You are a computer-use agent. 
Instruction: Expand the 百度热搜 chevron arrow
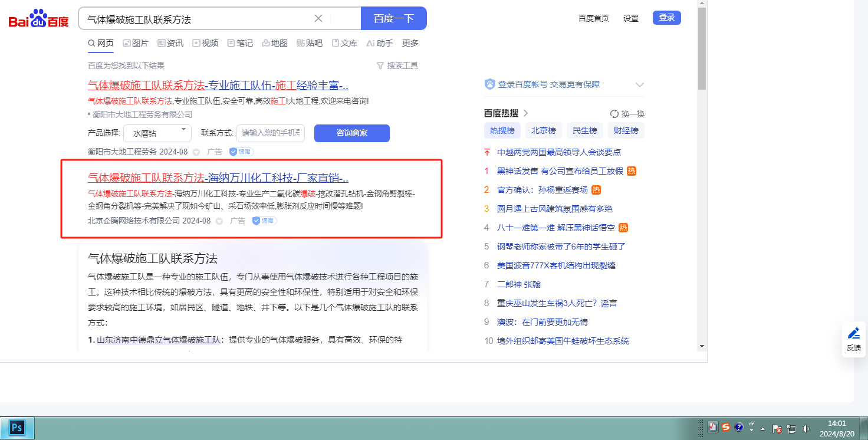525,113
